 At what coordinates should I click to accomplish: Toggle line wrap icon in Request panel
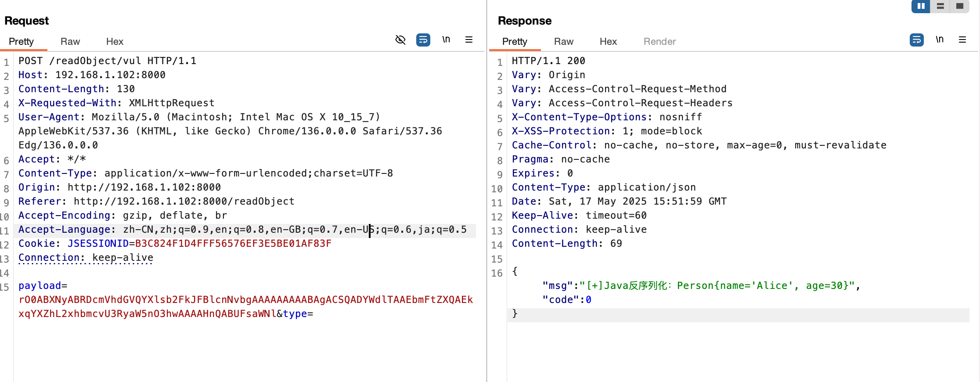423,40
